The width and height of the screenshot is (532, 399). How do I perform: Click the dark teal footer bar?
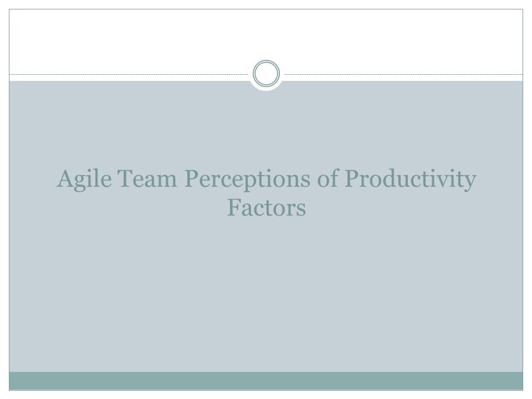point(266,381)
